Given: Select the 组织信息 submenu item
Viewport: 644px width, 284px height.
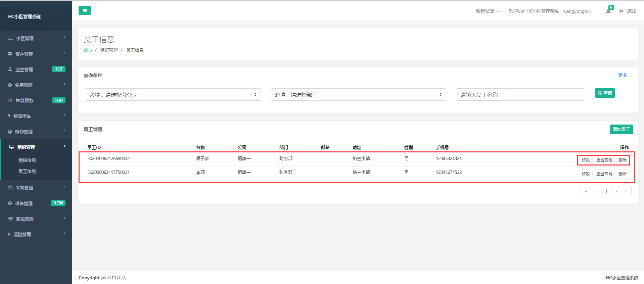Looking at the screenshot, I should coord(27,160).
